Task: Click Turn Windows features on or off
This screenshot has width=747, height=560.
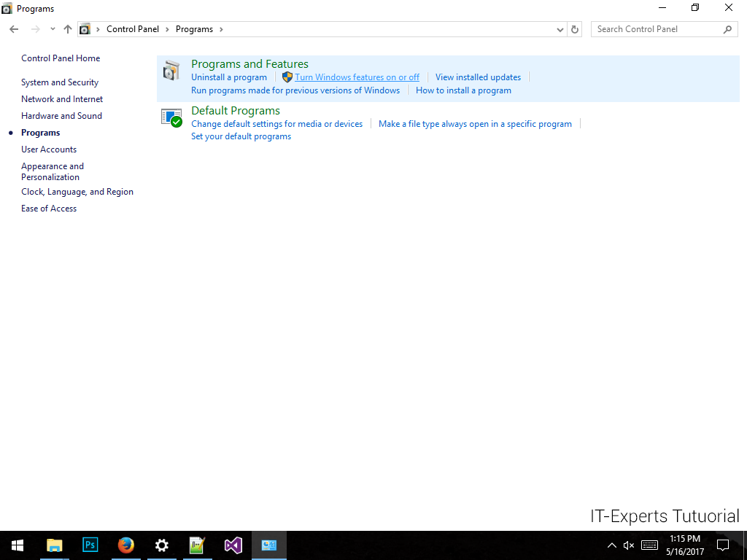Action: point(357,77)
